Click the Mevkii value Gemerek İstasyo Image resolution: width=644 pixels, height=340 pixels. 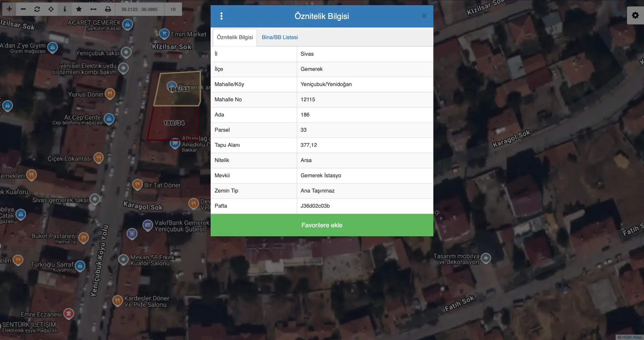point(321,175)
